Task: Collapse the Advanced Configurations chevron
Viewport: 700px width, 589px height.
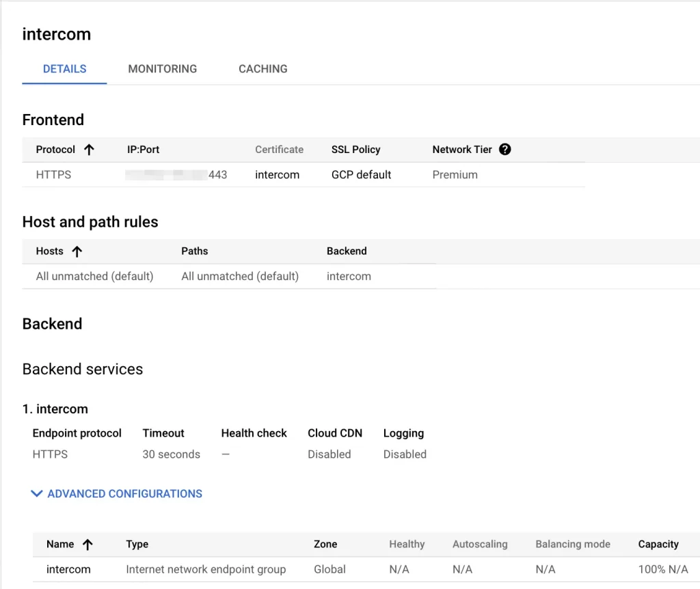Action: [x=37, y=493]
